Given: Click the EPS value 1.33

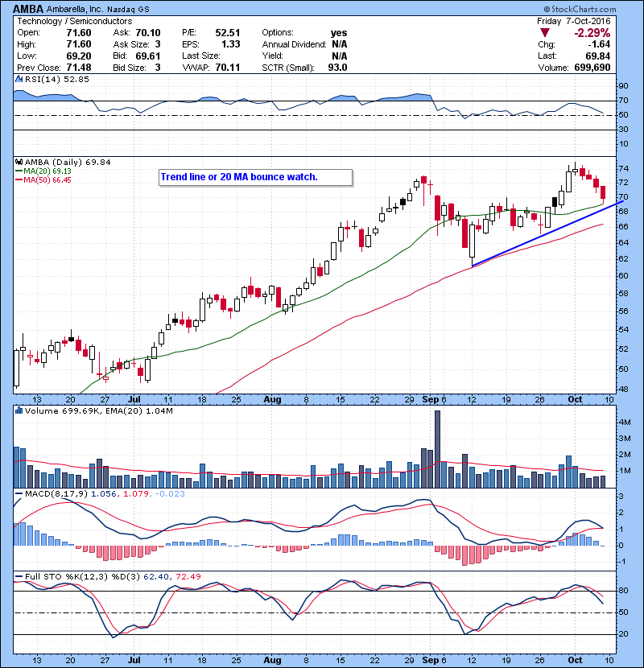Looking at the screenshot, I should [x=230, y=44].
